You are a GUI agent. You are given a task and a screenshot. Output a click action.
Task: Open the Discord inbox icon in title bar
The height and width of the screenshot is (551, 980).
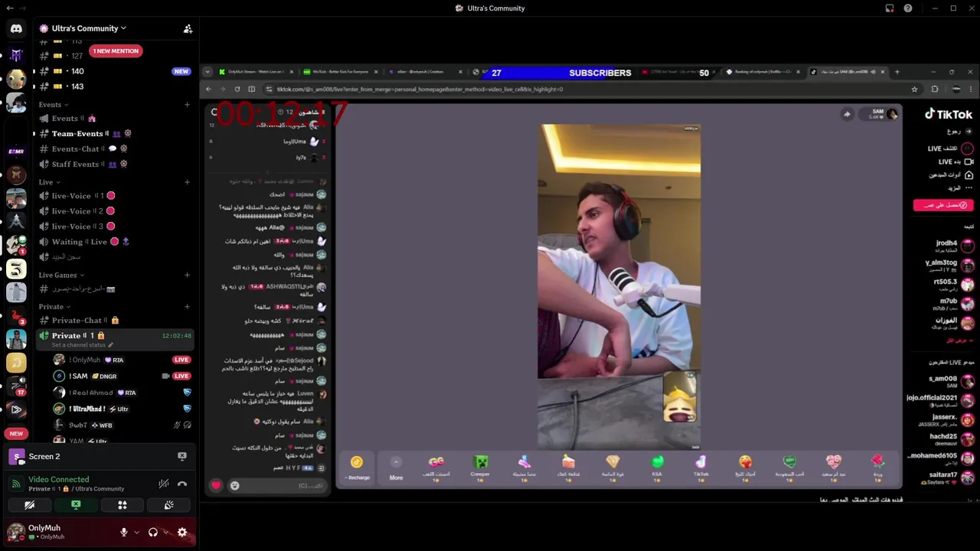[x=890, y=8]
